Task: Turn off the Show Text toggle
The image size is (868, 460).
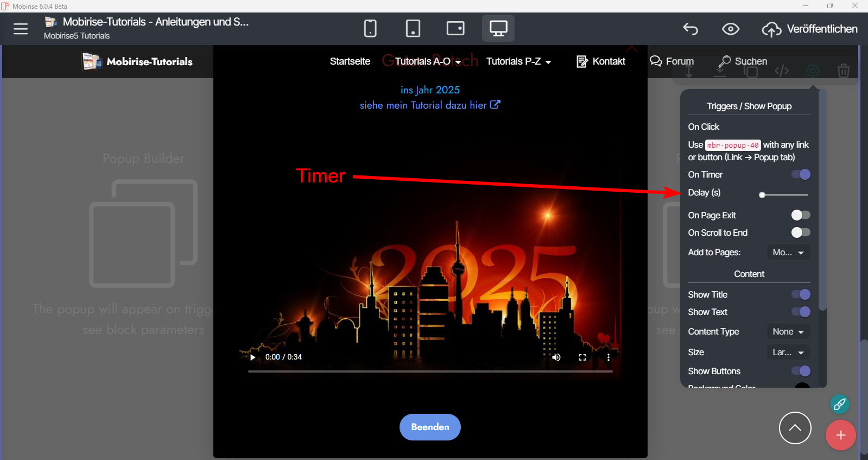Action: [801, 312]
